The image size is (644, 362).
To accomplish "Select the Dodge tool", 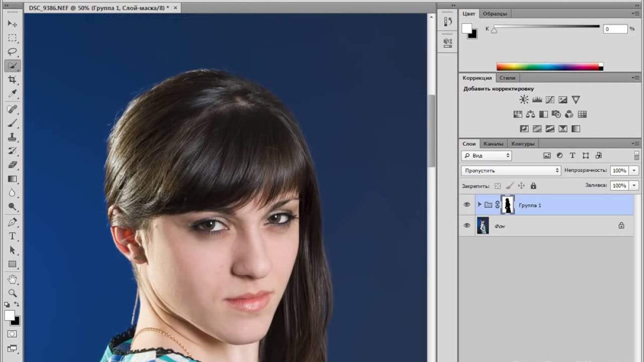I will click(x=13, y=207).
